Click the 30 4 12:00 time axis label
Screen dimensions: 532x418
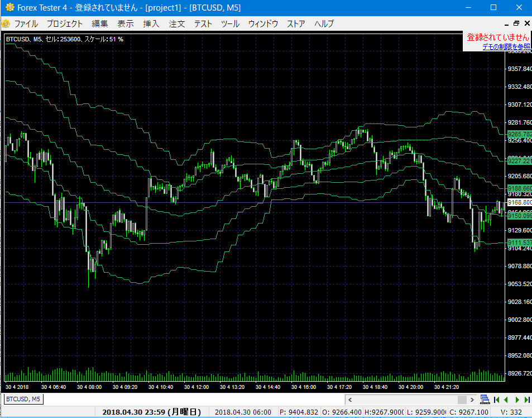(196, 387)
